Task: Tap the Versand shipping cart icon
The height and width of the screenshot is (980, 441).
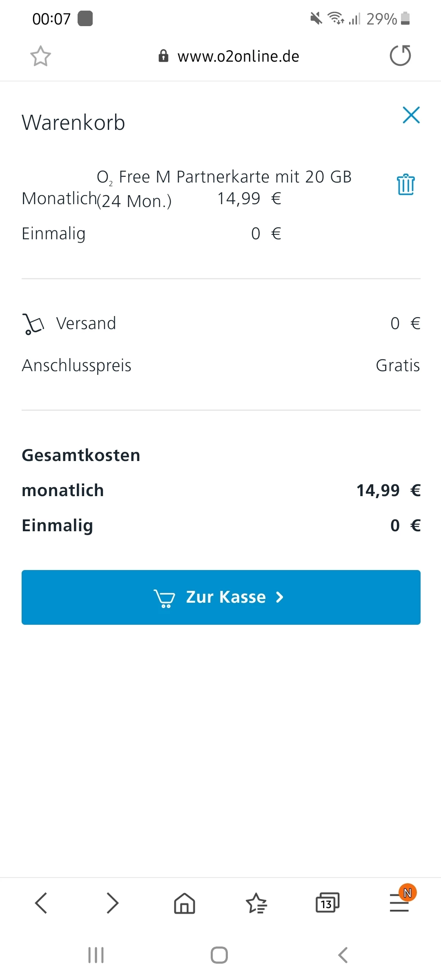Action: tap(33, 324)
